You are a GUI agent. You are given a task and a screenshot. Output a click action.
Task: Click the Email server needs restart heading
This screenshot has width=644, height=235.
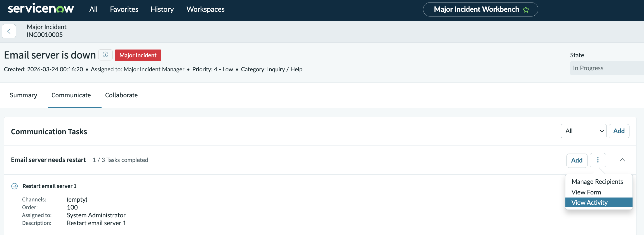(48, 160)
